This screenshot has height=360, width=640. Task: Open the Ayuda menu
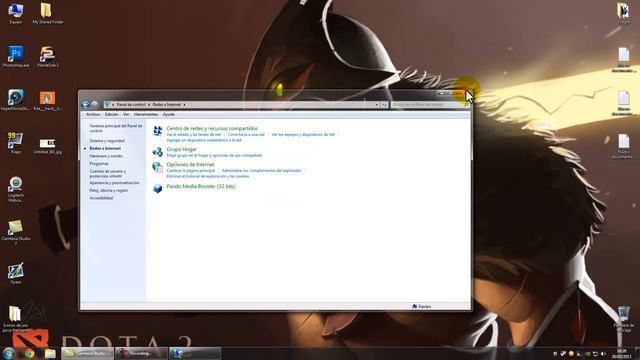[169, 115]
